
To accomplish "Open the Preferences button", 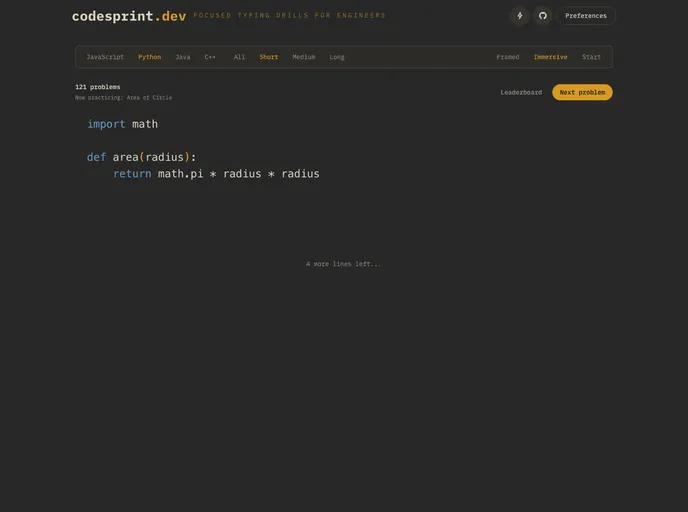I will click(x=586, y=16).
